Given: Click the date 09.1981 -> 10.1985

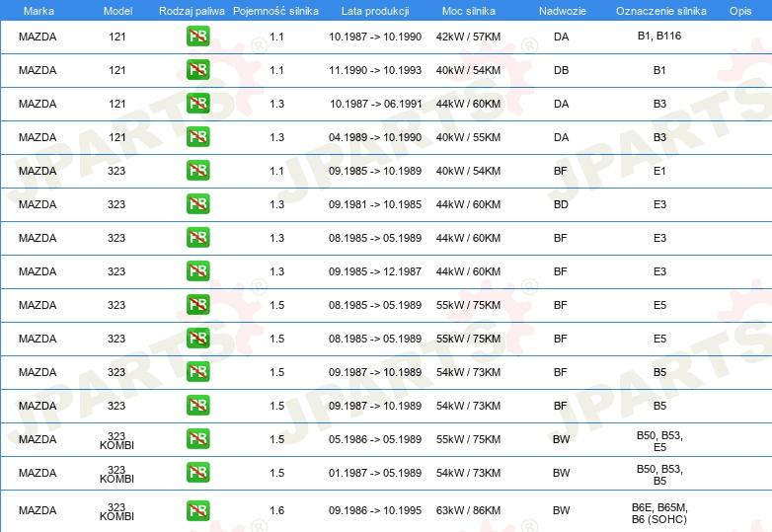Looking at the screenshot, I should 375,203.
